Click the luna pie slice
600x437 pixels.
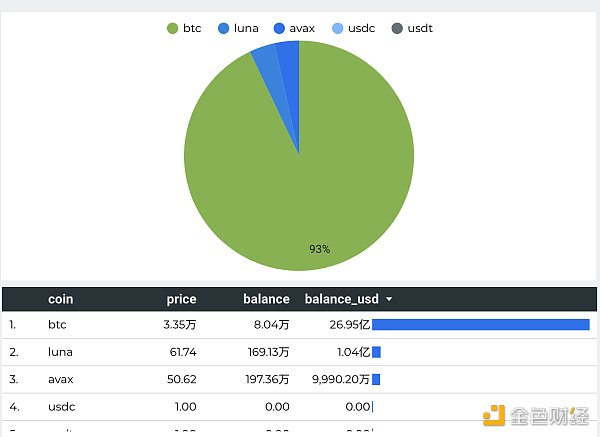point(267,63)
